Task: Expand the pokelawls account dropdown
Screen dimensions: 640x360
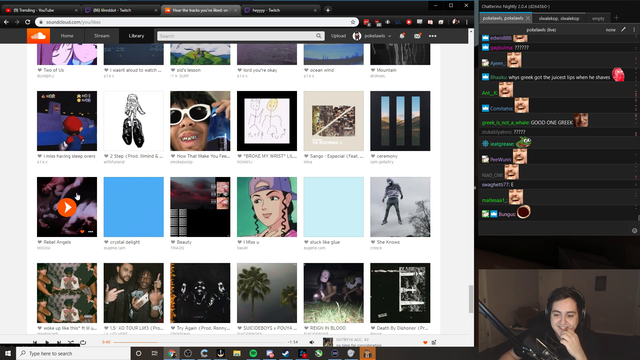Action: click(x=372, y=36)
